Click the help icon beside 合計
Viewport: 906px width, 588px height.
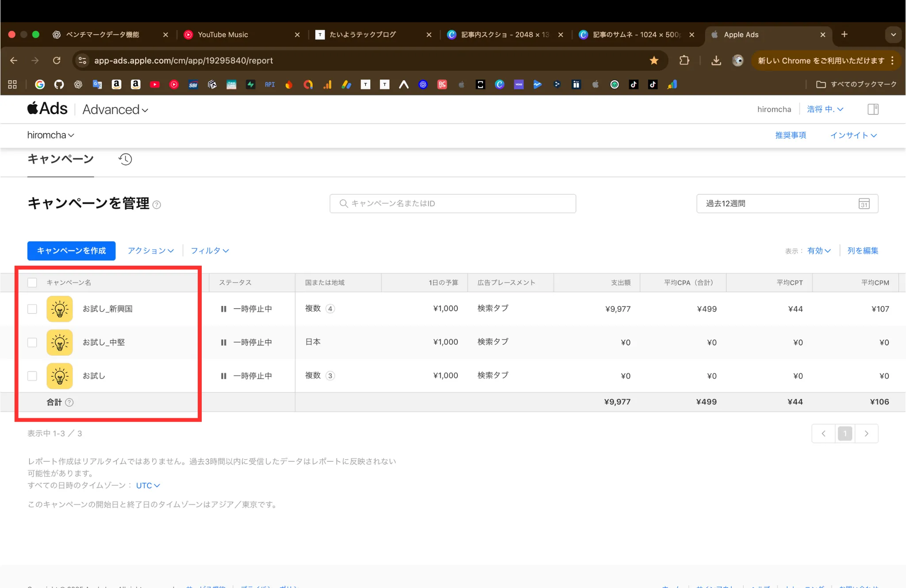point(69,402)
